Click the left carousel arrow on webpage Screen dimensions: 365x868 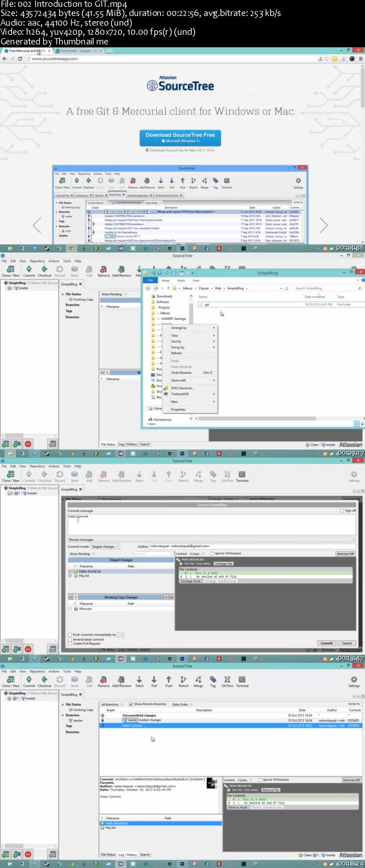click(x=36, y=226)
